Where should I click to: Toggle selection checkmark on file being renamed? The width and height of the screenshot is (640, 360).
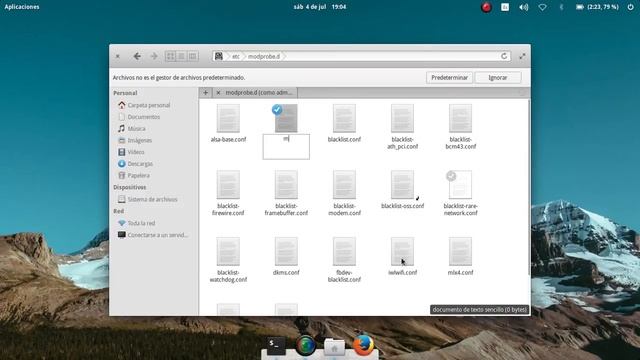pyautogui.click(x=277, y=109)
